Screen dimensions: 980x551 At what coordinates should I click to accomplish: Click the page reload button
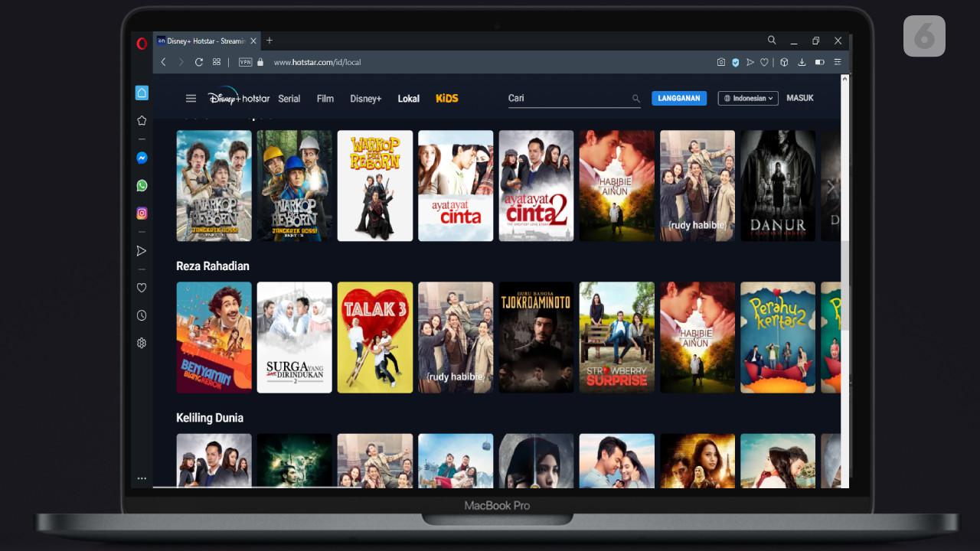pos(199,62)
